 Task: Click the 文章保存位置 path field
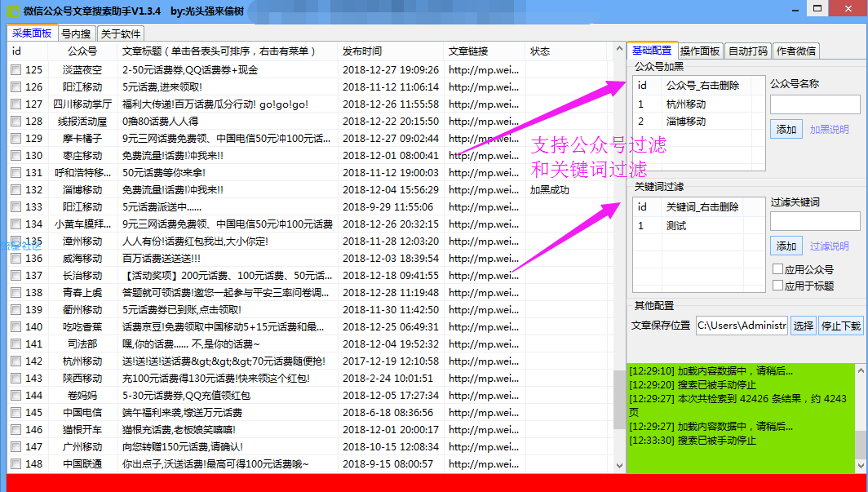(742, 326)
